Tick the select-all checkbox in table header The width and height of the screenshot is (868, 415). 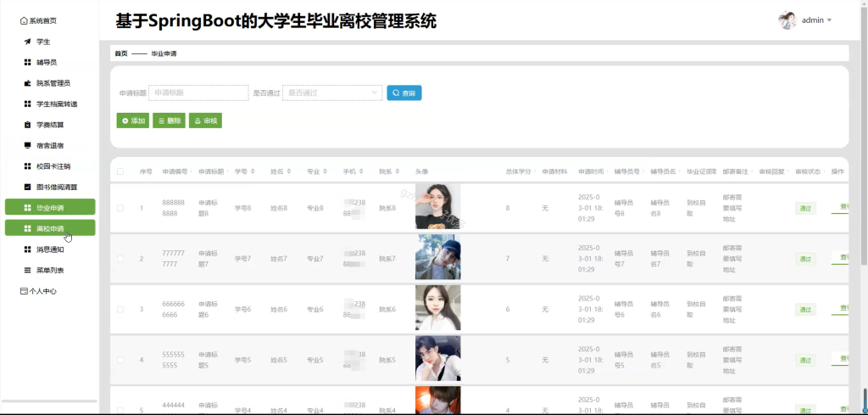pos(120,171)
